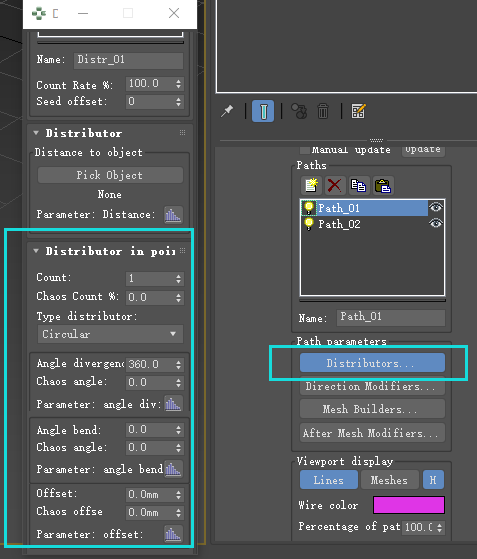
Task: Paste path icon in Paths toolbar
Action: [383, 185]
